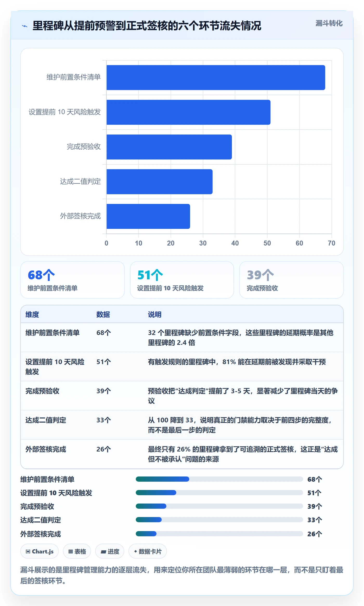Image resolution: width=364 pixels, height=606 pixels.
Task: Click the description starting 最终只有 26%
Action: pos(243,454)
